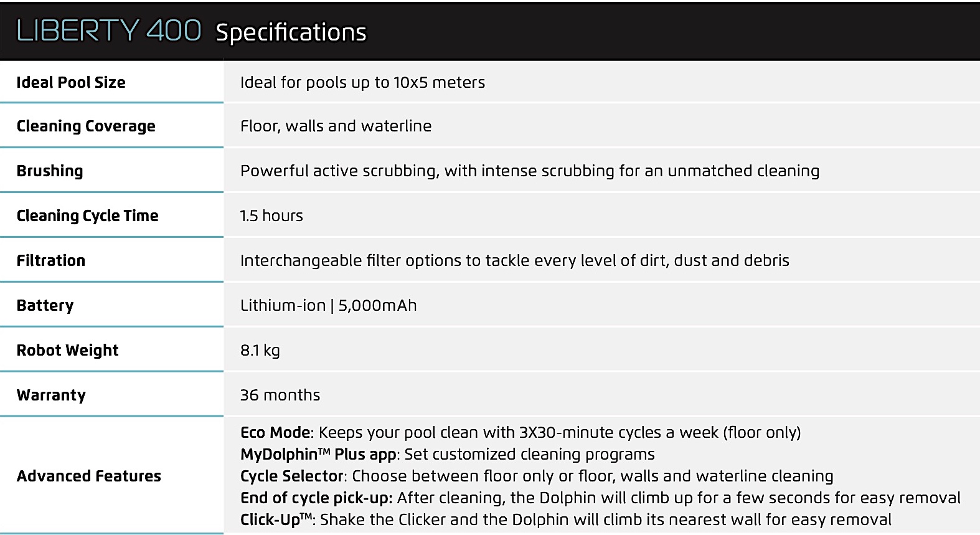Click the Lithium-ion 5,000mAh value
Viewport: 980px width, 535px height.
[328, 305]
